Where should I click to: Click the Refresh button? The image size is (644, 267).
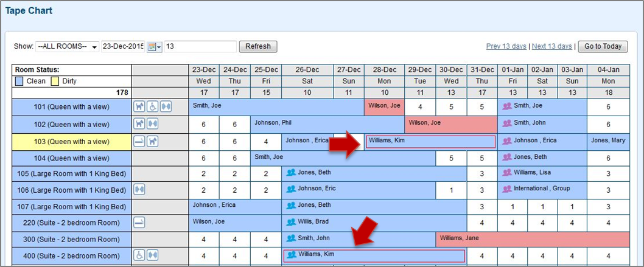click(258, 46)
